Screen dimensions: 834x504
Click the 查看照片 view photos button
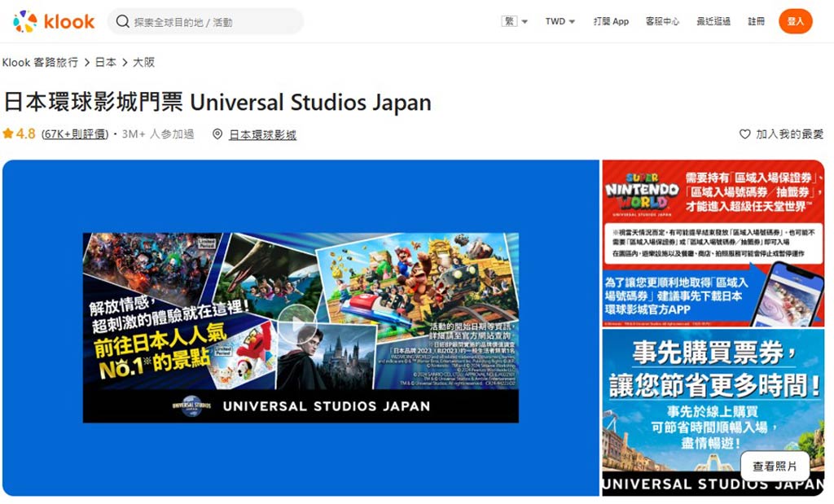click(775, 467)
